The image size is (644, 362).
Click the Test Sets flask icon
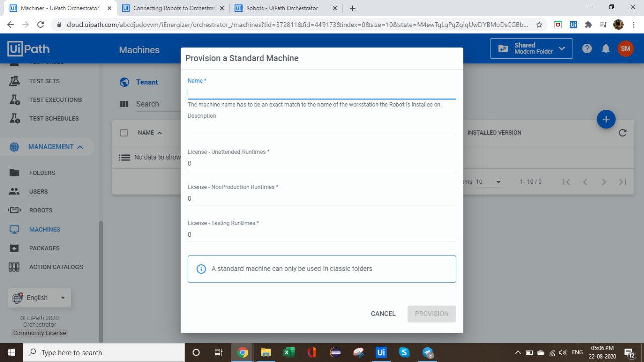click(x=14, y=81)
